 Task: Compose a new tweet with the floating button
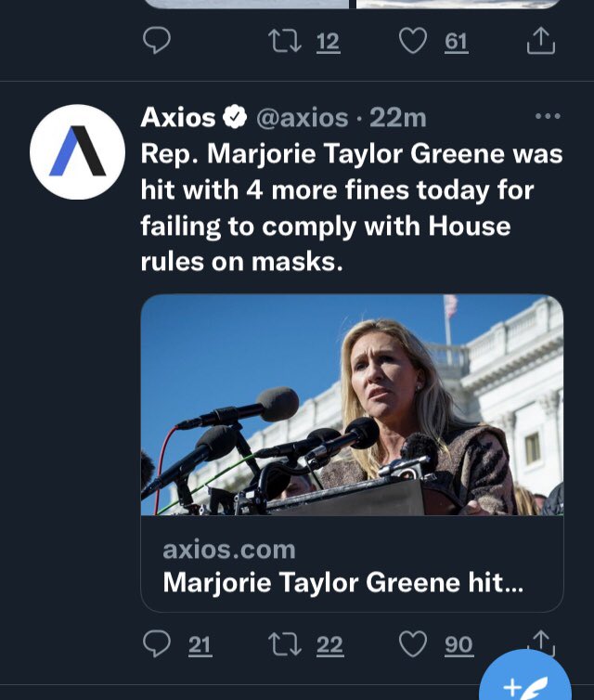[x=525, y=679]
